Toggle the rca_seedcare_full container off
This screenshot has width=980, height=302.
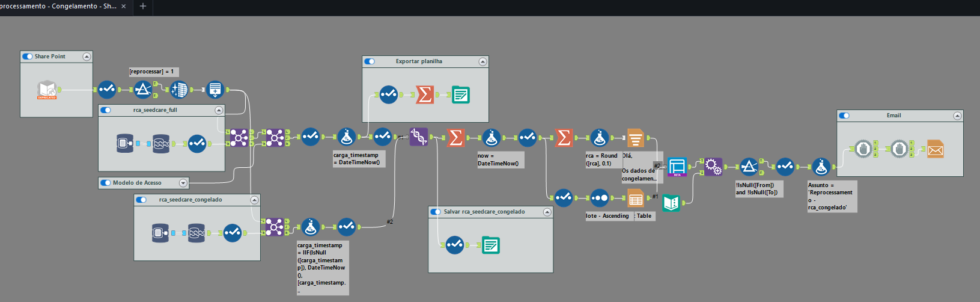coord(106,110)
